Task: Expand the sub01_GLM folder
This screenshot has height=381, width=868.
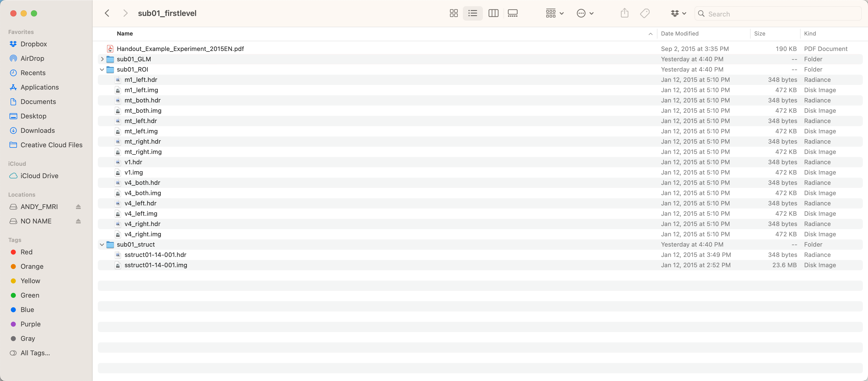Action: pos(102,59)
